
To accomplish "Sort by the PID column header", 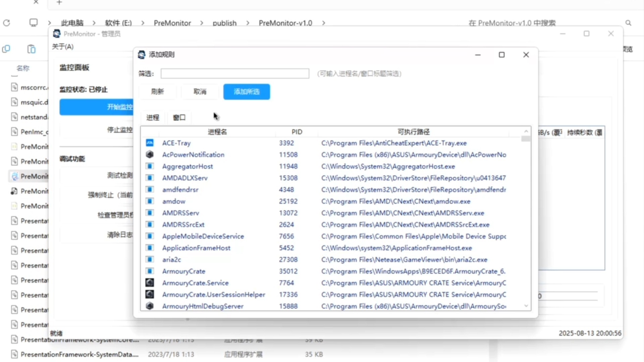I will pyautogui.click(x=297, y=132).
